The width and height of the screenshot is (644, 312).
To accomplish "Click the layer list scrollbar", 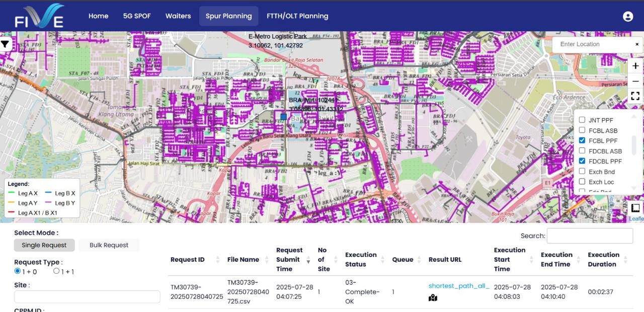I will (x=634, y=146).
